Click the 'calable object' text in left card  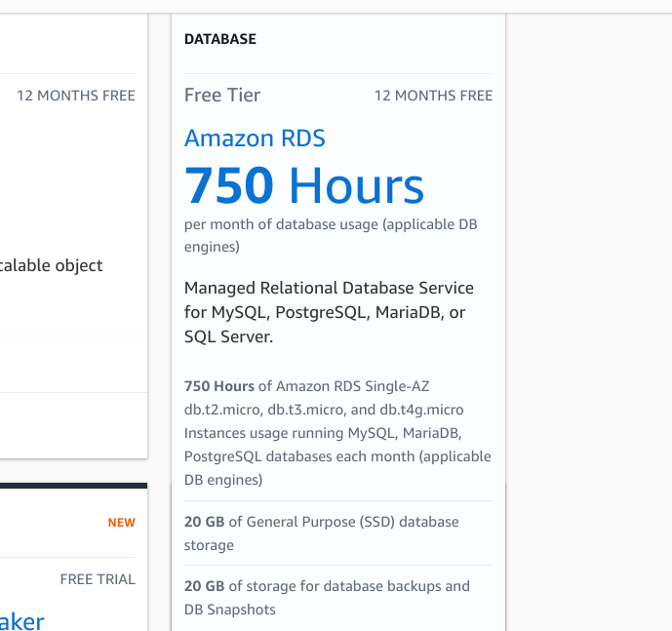[x=52, y=265]
